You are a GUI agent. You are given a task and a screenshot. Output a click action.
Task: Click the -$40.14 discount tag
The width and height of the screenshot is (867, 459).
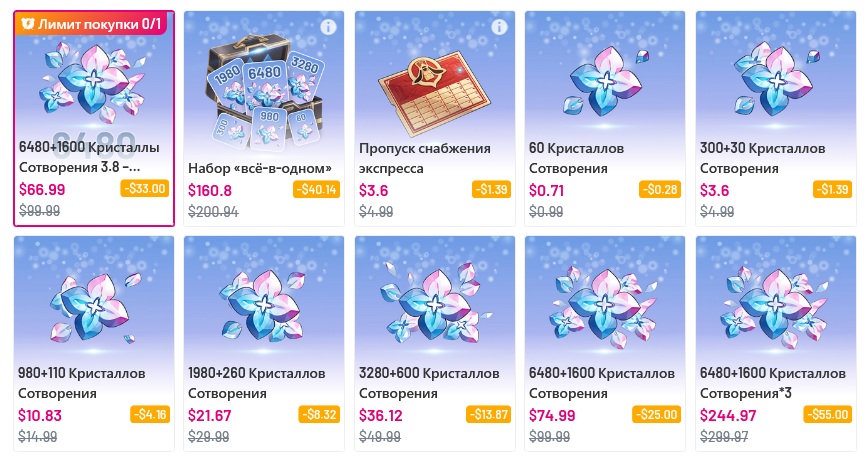point(316,189)
